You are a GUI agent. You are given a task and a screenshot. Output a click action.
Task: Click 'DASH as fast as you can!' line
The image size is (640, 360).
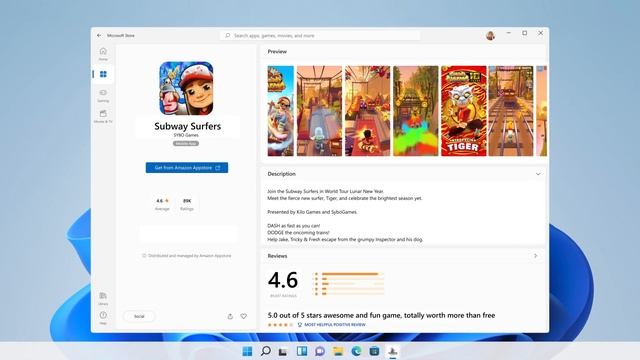click(x=294, y=226)
